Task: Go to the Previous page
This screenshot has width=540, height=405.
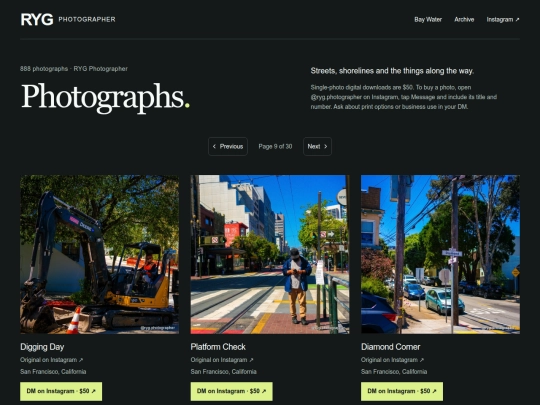Action: (228, 146)
